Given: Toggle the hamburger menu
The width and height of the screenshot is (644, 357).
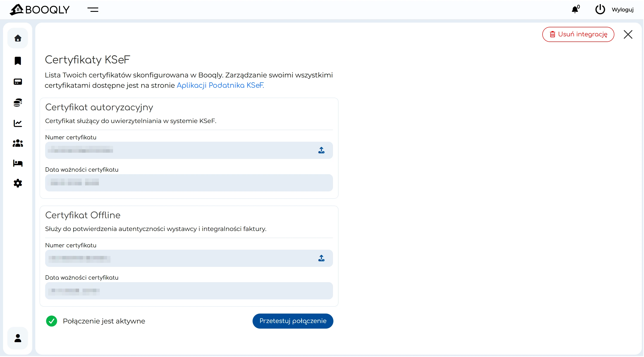Looking at the screenshot, I should pos(93,9).
